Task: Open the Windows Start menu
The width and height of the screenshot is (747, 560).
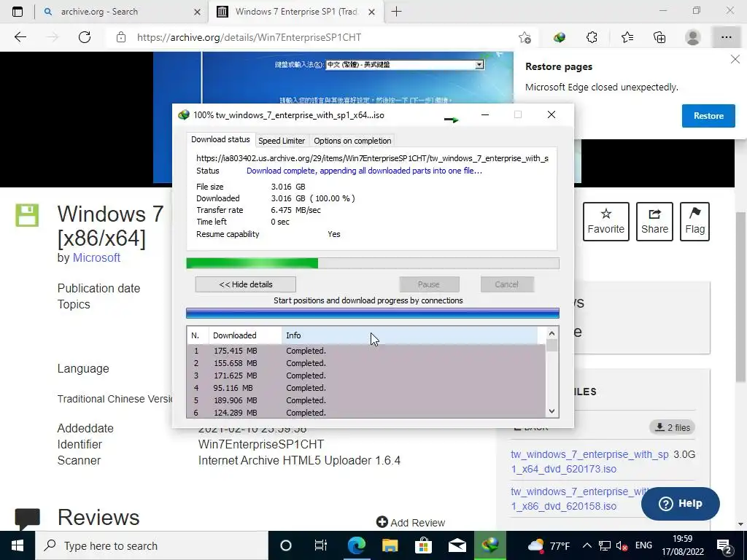Action: (x=18, y=545)
